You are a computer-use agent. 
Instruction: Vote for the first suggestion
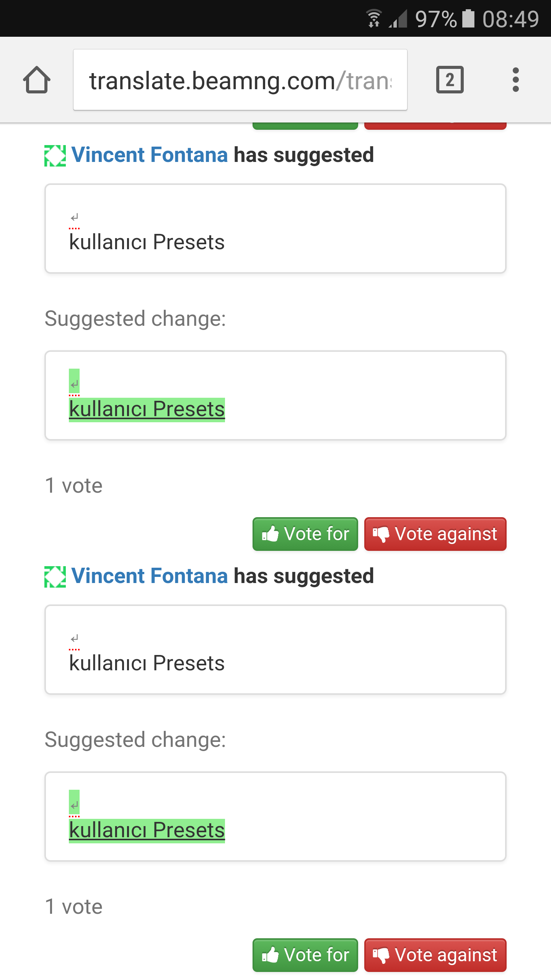coord(305,534)
